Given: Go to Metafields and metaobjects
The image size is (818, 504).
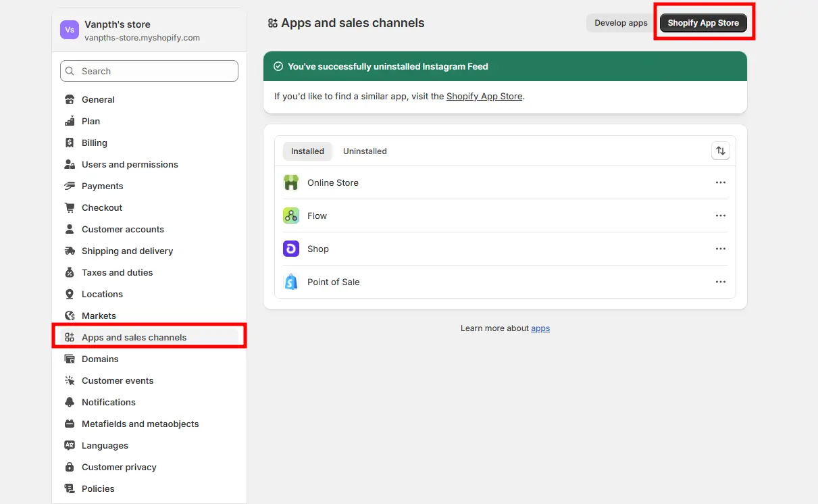Looking at the screenshot, I should pyautogui.click(x=149, y=424).
